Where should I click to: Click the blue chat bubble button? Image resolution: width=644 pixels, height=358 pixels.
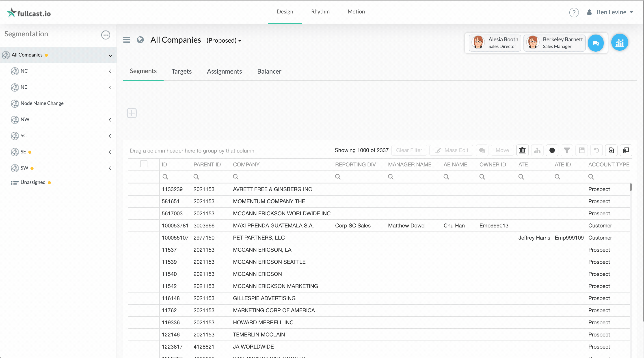point(596,43)
